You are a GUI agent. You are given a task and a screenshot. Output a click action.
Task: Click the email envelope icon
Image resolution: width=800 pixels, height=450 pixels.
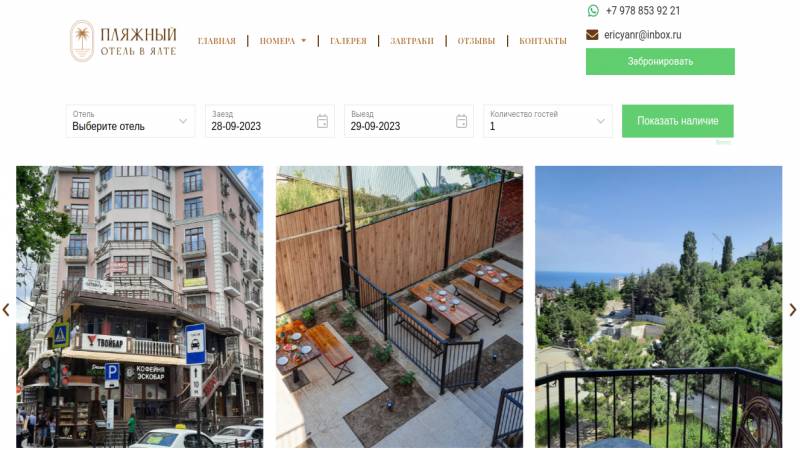pos(592,35)
